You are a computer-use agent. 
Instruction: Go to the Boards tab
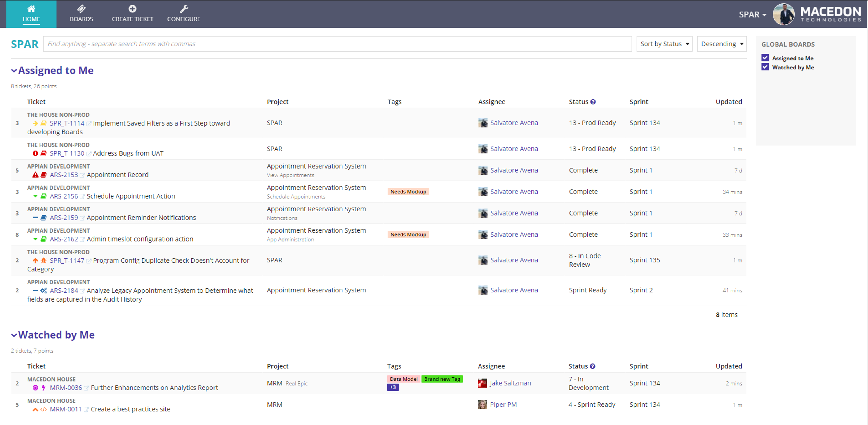[81, 14]
